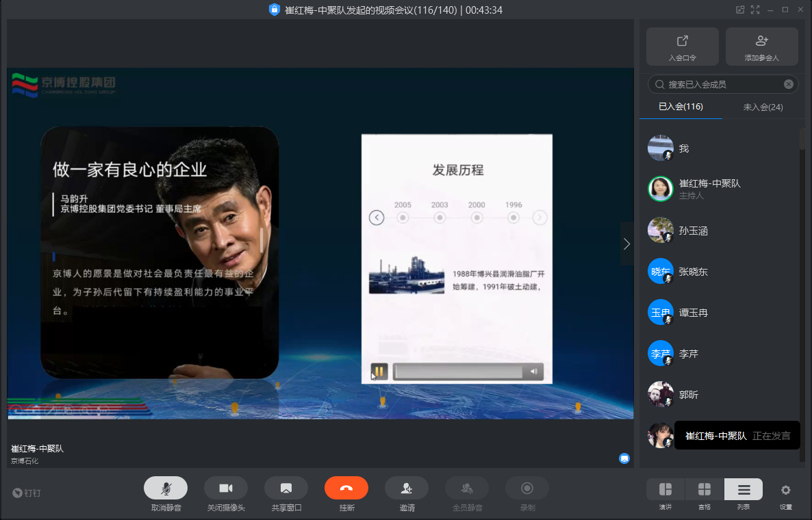The width and height of the screenshot is (812, 520).
Task: Click the video progress bar in slide
Action: (459, 372)
